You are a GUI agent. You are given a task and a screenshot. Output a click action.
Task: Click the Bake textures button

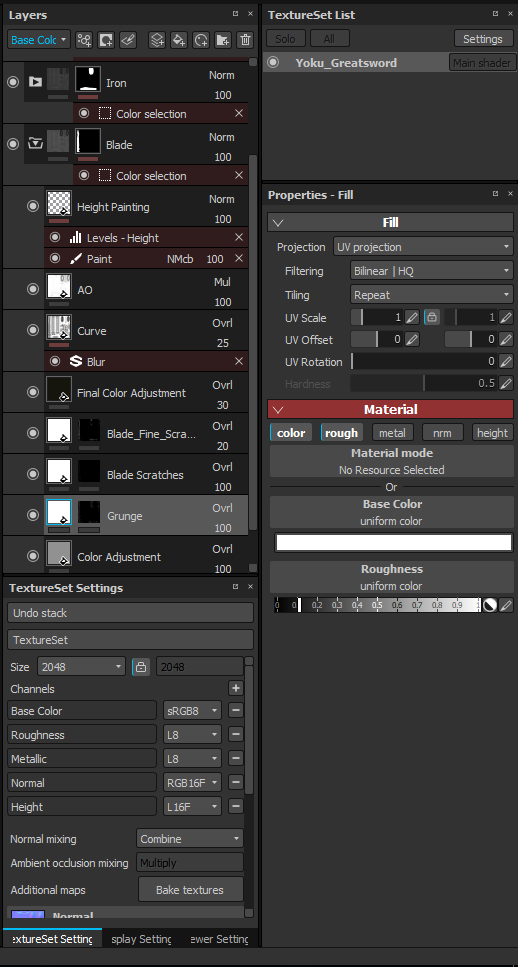tap(190, 890)
